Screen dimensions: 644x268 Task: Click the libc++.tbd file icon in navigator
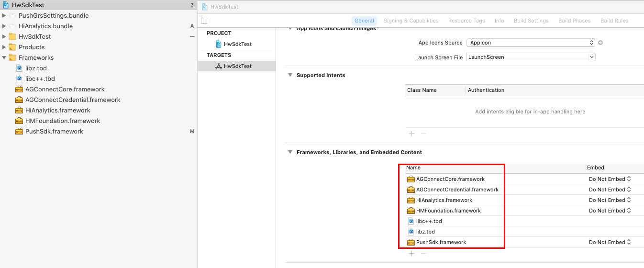point(20,78)
